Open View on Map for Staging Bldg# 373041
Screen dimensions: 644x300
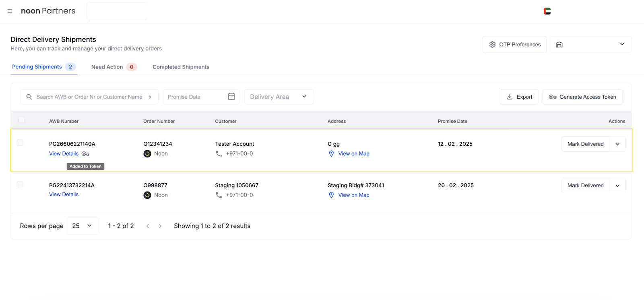click(x=354, y=195)
